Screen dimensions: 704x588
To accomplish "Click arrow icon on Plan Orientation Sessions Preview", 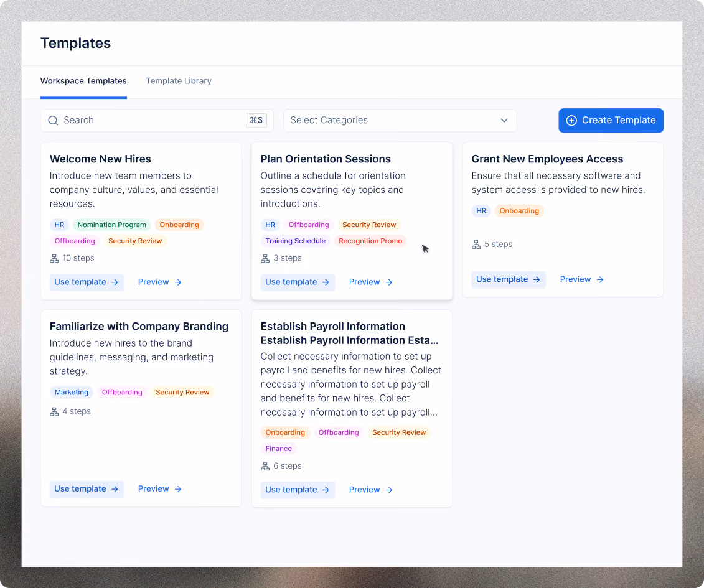I will tap(389, 282).
